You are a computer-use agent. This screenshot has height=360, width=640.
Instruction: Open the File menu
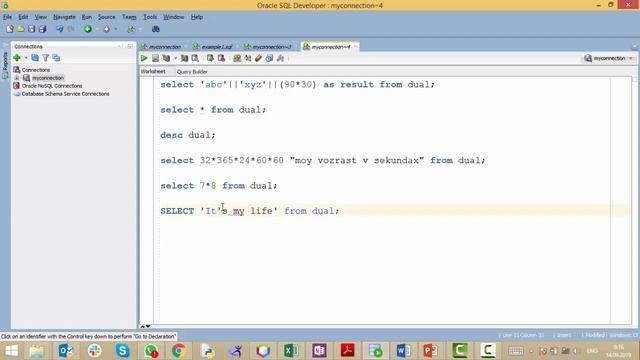pos(7,17)
